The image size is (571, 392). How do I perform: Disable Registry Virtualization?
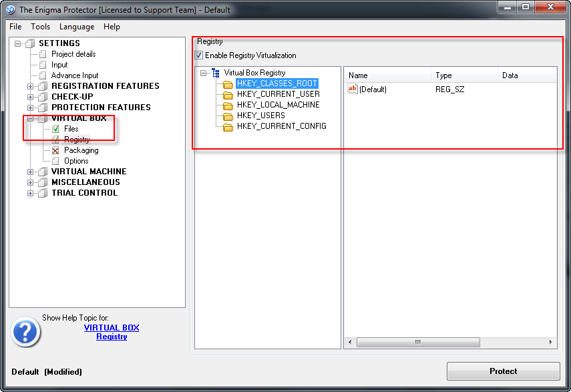pos(198,55)
